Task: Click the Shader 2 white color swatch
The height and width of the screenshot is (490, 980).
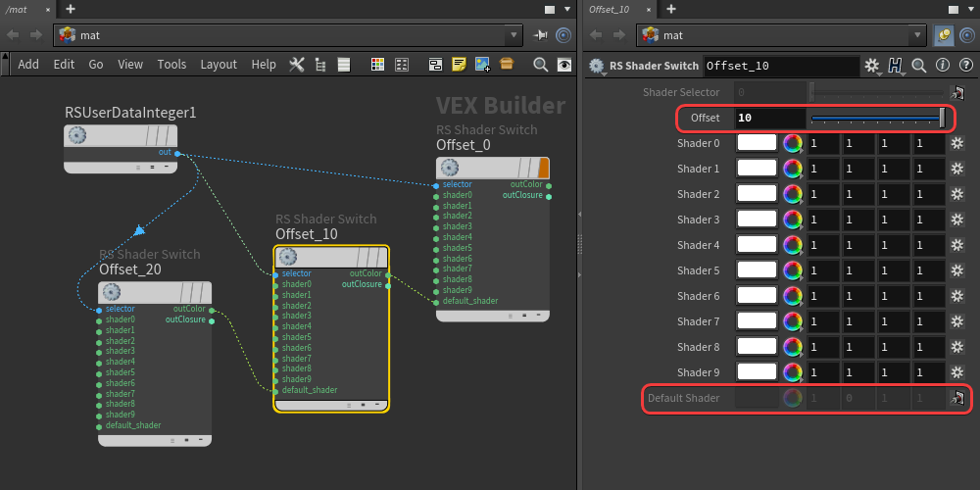Action: pos(757,194)
